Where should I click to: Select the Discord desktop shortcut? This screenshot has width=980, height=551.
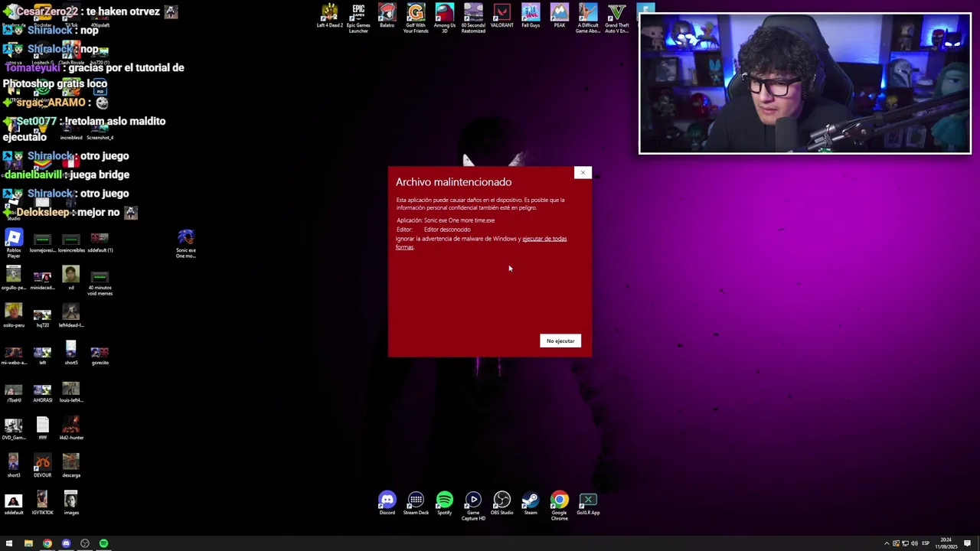point(387,504)
